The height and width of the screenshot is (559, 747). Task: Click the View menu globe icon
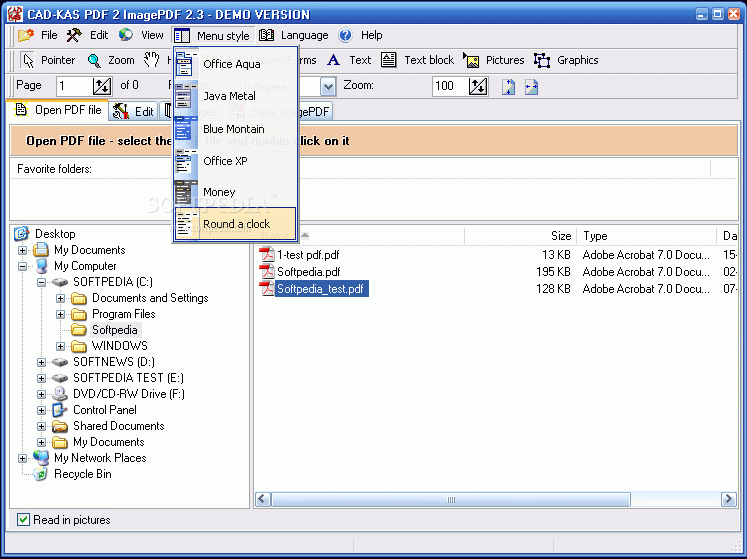coord(126,35)
